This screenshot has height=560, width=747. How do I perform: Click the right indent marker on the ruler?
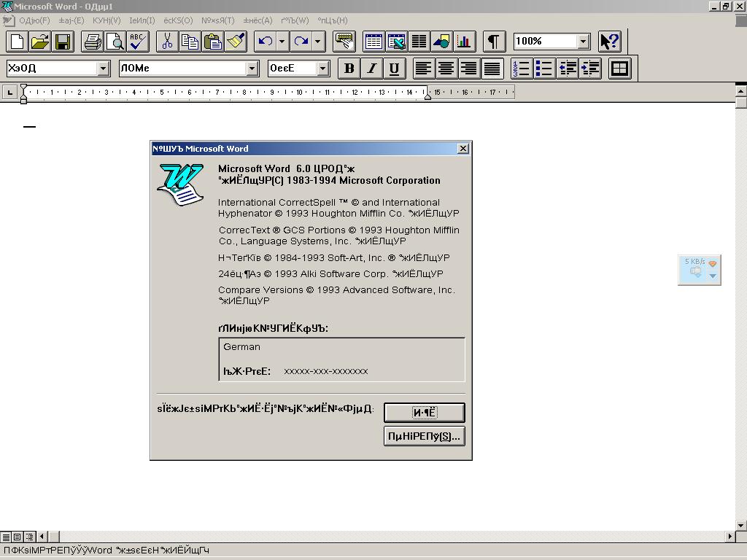(x=427, y=96)
